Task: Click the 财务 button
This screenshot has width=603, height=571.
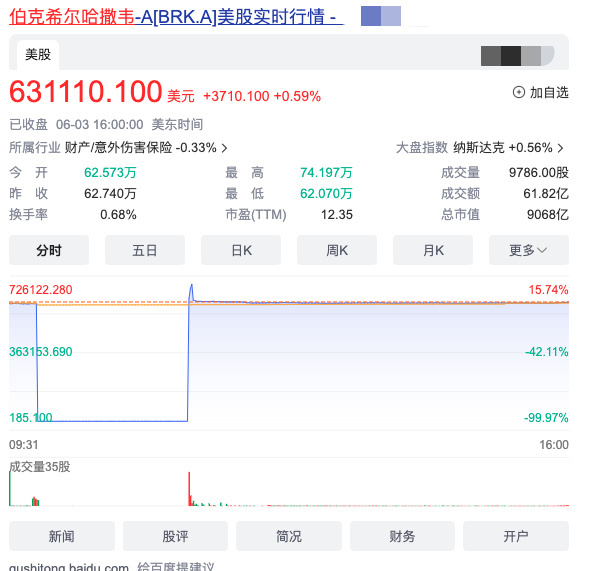Action: pos(402,536)
